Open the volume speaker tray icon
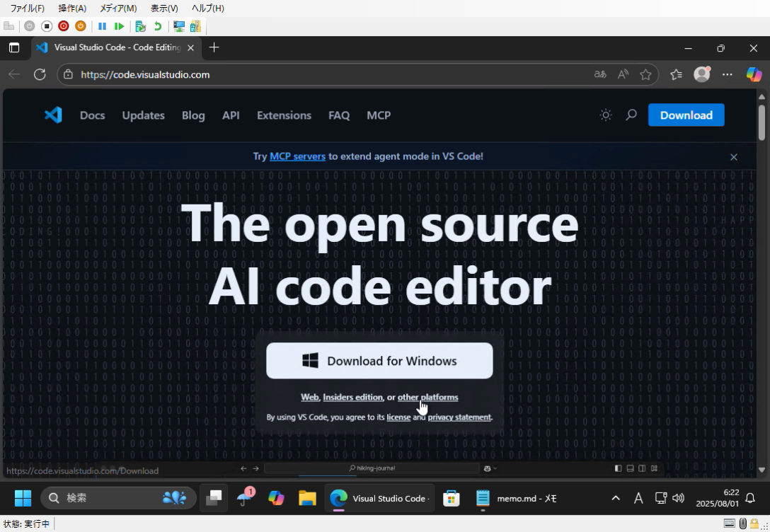The width and height of the screenshot is (770, 532). click(678, 498)
